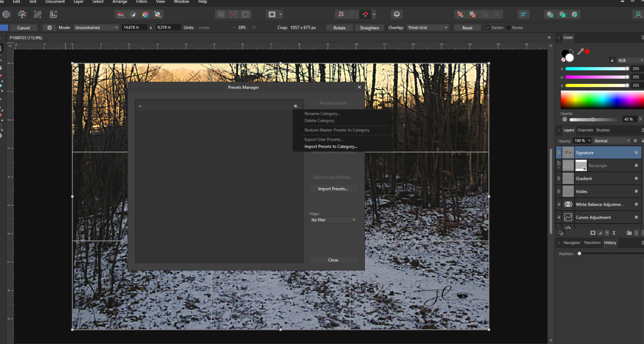Click the Straighten button

click(369, 27)
